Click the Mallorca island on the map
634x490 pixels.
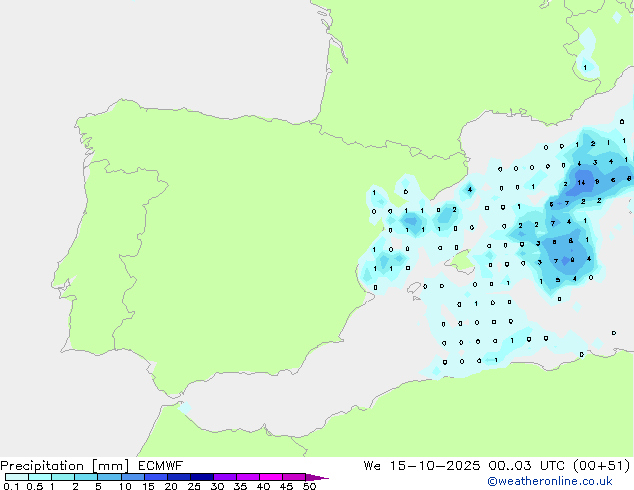point(460,260)
